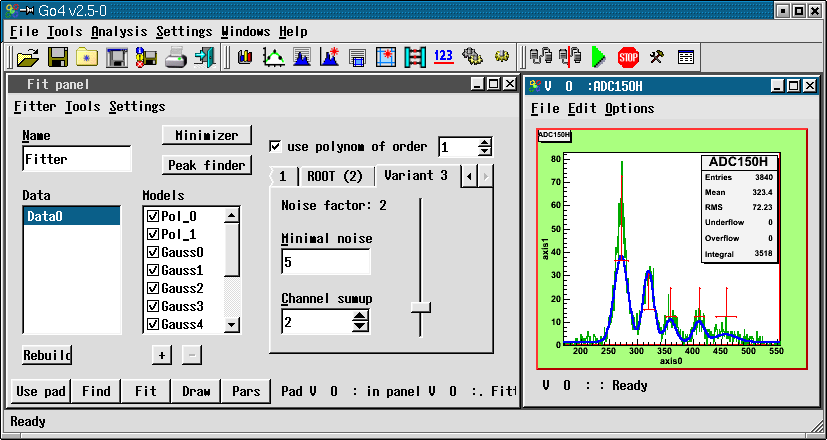Click the printer icon in toolbar
The height and width of the screenshot is (440, 827).
[x=176, y=57]
